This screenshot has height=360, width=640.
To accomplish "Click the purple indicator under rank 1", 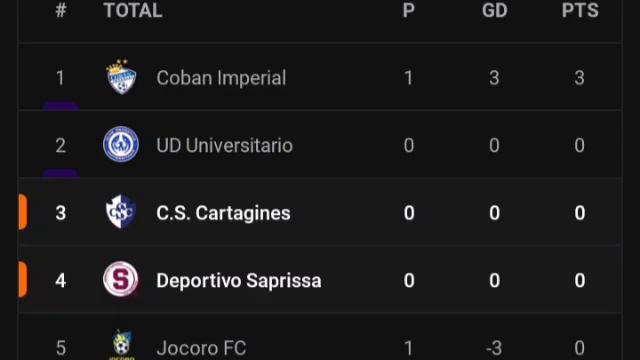I will point(61,107).
